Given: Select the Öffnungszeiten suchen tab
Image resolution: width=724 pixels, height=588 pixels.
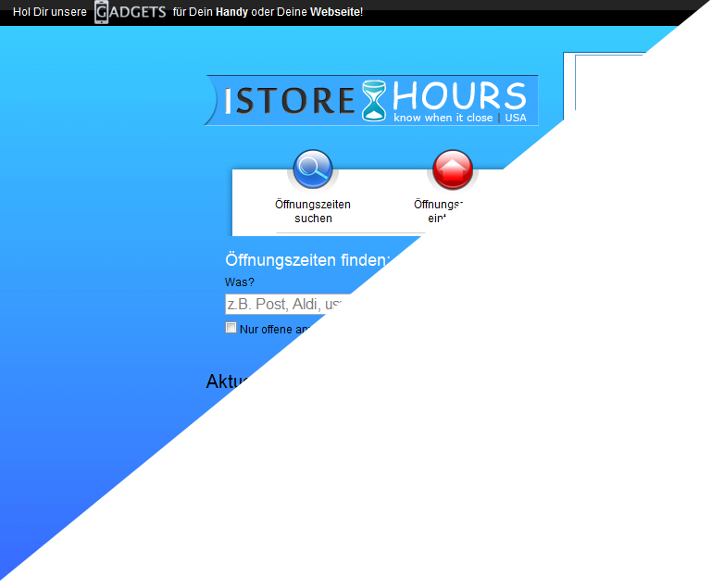Looking at the screenshot, I should 313,211.
